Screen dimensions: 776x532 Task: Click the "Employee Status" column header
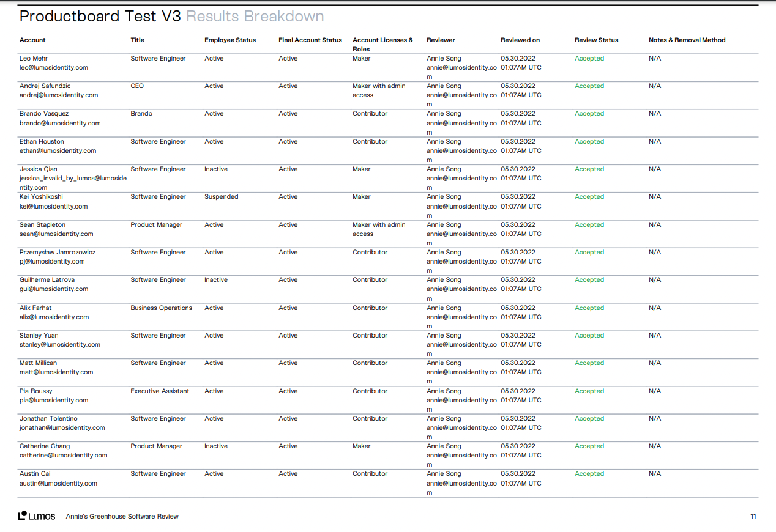click(230, 40)
